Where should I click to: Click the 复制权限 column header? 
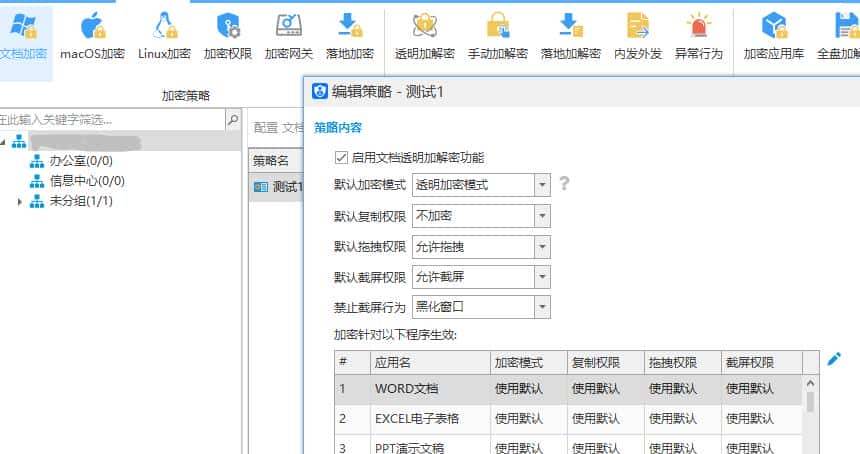pyautogui.click(x=606, y=362)
